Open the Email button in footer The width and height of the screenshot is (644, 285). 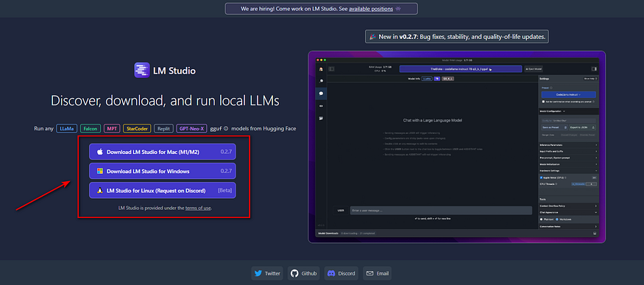377,273
